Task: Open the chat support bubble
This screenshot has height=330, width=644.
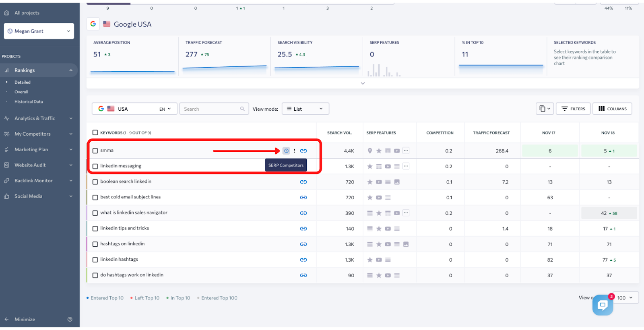Action: 603,305
